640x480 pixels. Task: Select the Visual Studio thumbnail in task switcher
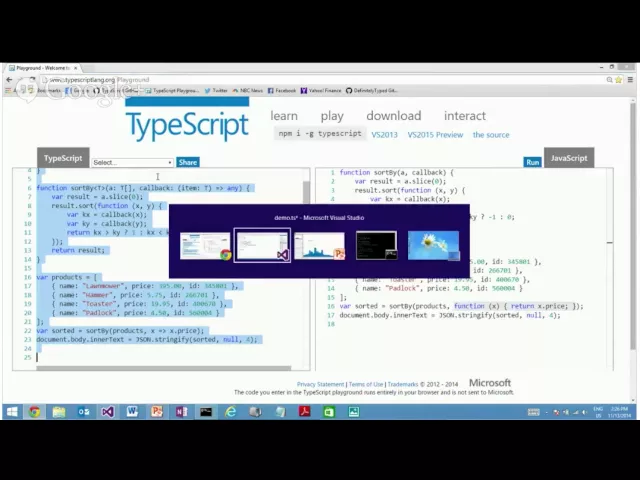click(x=262, y=246)
